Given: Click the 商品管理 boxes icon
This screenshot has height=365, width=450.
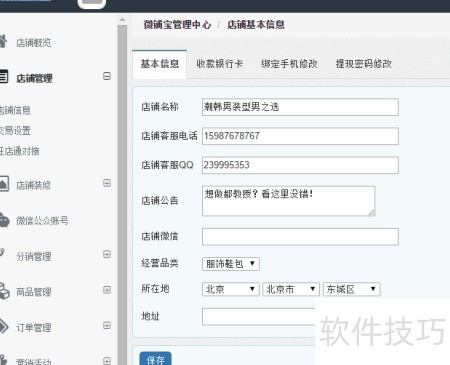Looking at the screenshot, I should [4, 291].
